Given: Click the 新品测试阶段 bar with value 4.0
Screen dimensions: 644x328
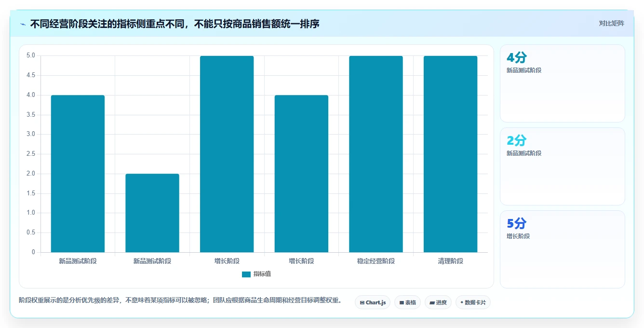Looking at the screenshot, I should click(x=78, y=174).
